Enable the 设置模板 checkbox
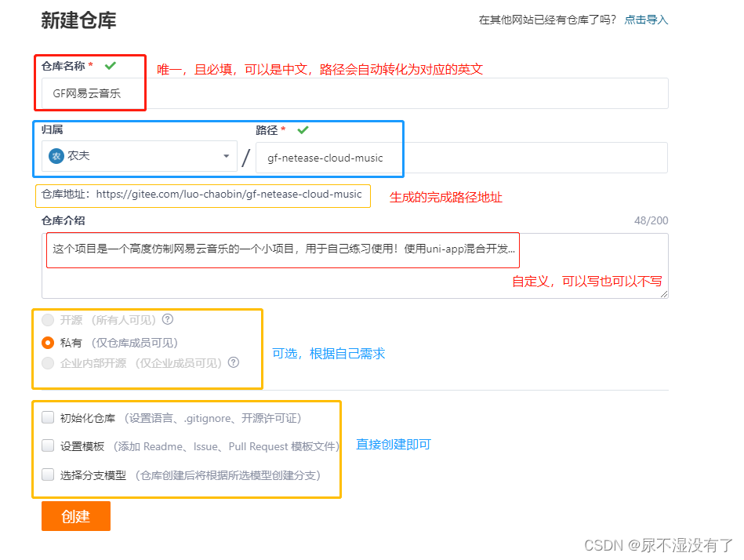Viewport: 744px width, 560px height. (x=48, y=445)
